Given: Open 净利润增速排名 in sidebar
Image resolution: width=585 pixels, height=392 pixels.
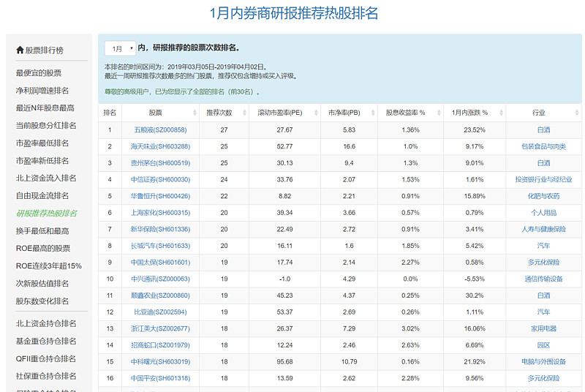Looking at the screenshot, I should coord(42,91).
